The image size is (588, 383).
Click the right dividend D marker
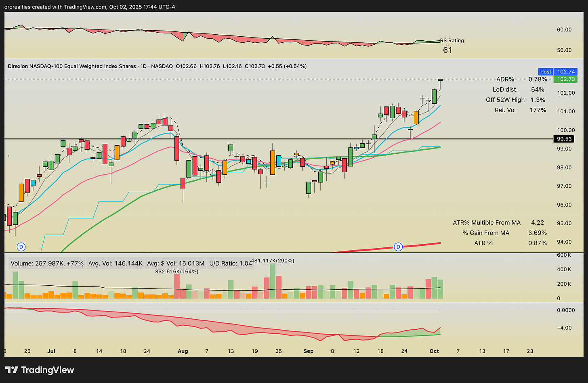point(399,247)
